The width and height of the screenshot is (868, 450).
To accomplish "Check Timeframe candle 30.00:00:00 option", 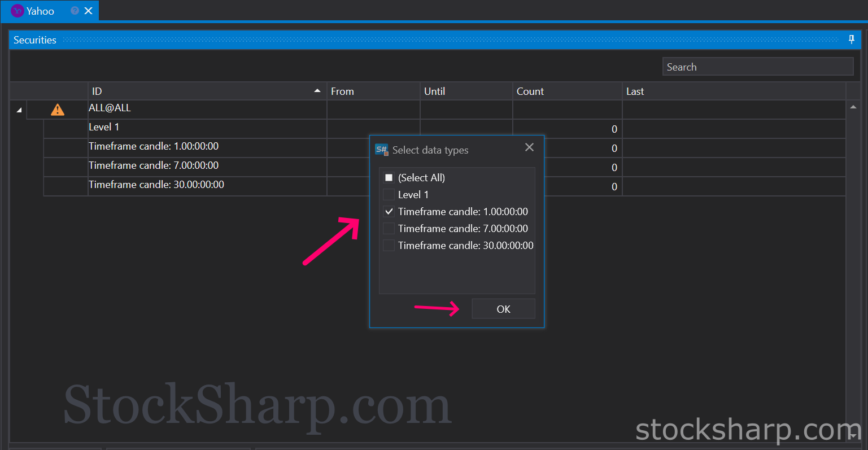I will point(389,246).
